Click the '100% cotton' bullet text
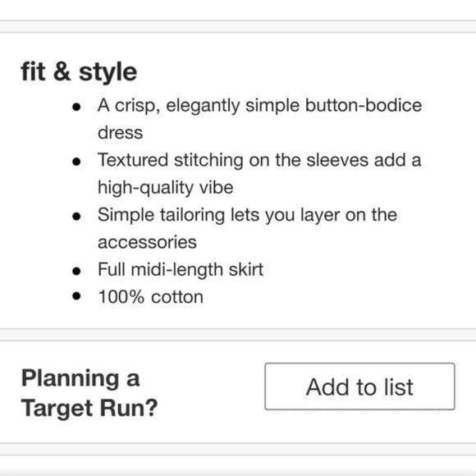Image resolution: width=476 pixels, height=476 pixels. tap(151, 296)
